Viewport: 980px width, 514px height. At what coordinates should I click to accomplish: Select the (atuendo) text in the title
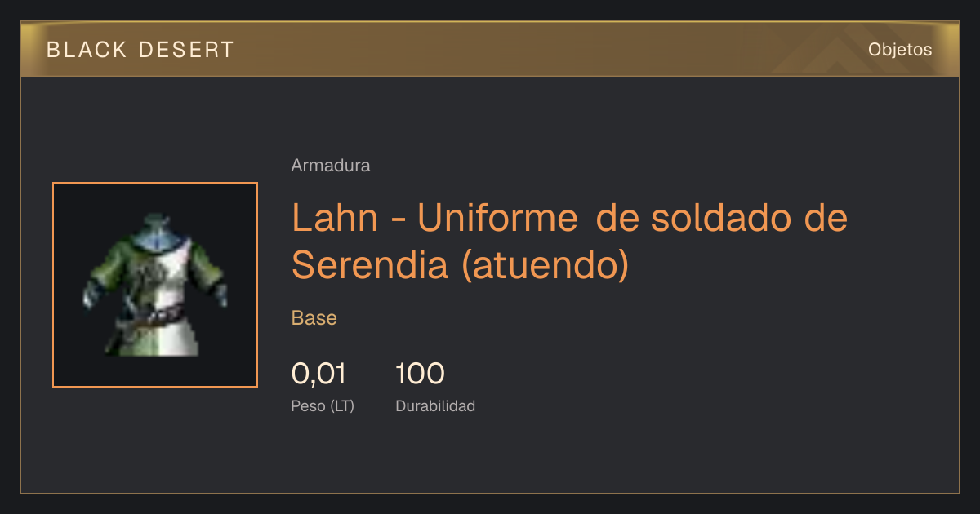[546, 266]
